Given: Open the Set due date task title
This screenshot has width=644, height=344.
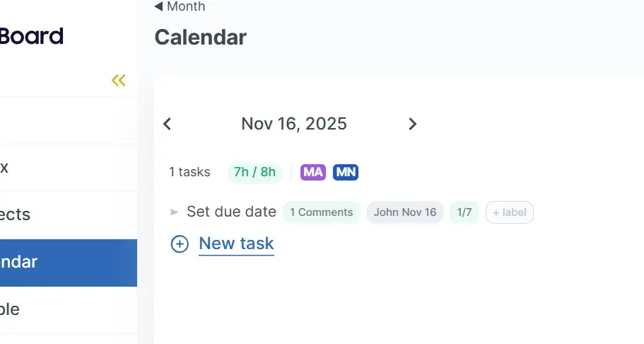Looking at the screenshot, I should coord(231,212).
